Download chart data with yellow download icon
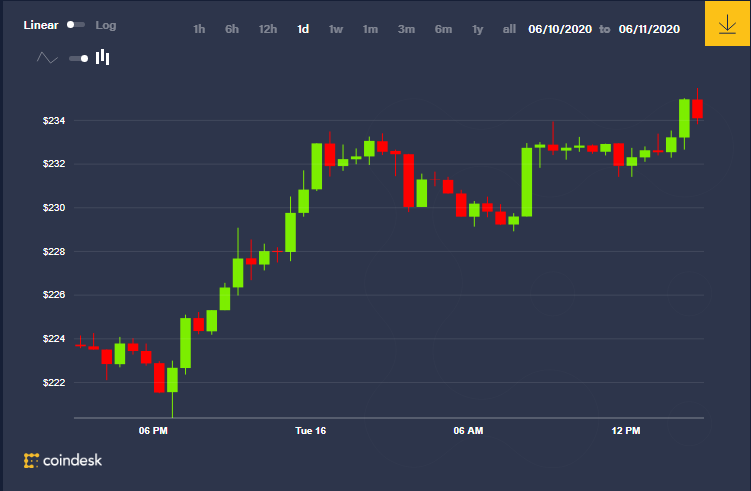The height and width of the screenshot is (491, 751). (727, 23)
